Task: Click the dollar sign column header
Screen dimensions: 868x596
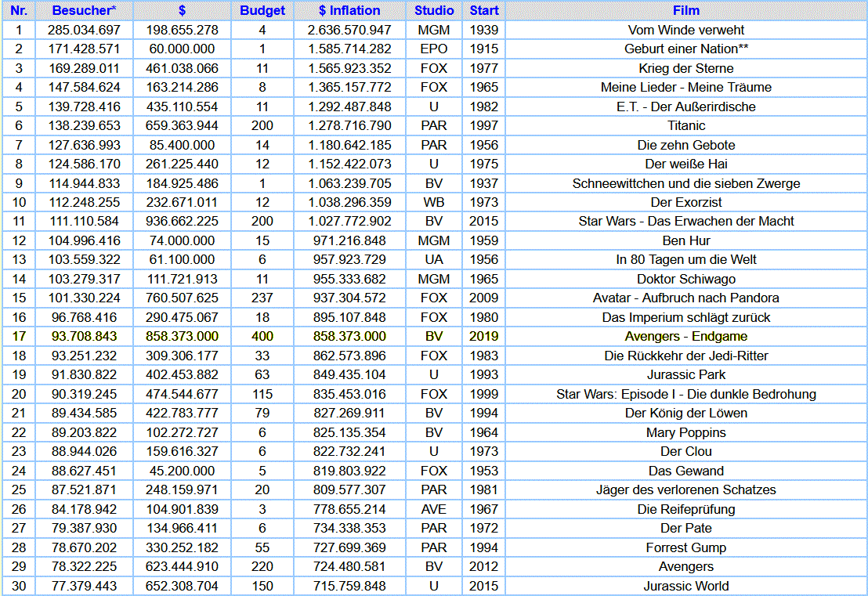Action: coord(182,11)
